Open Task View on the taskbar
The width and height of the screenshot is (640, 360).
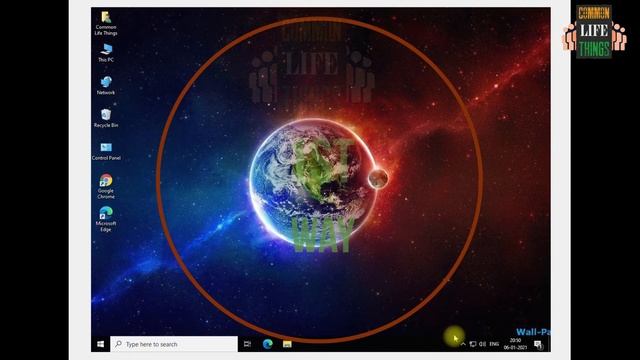[247, 344]
